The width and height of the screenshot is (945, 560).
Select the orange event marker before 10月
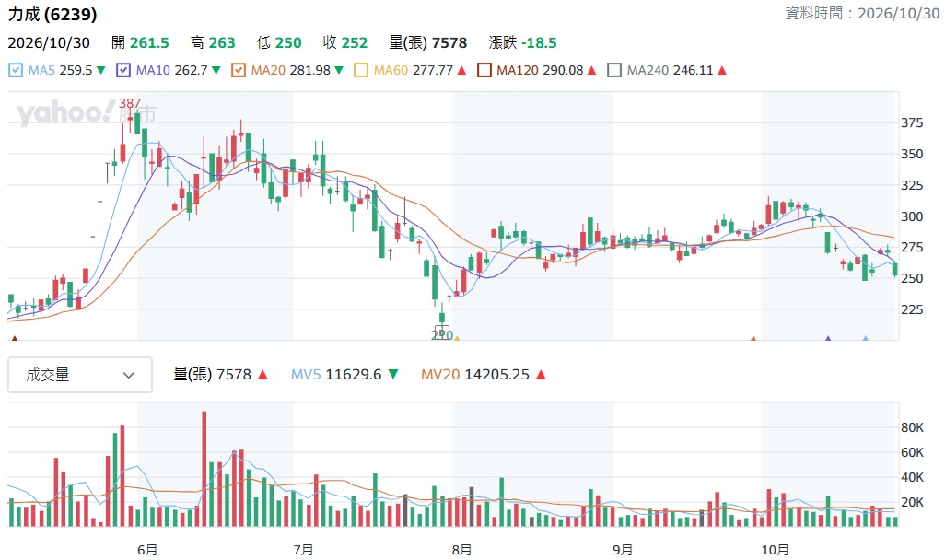(752, 338)
